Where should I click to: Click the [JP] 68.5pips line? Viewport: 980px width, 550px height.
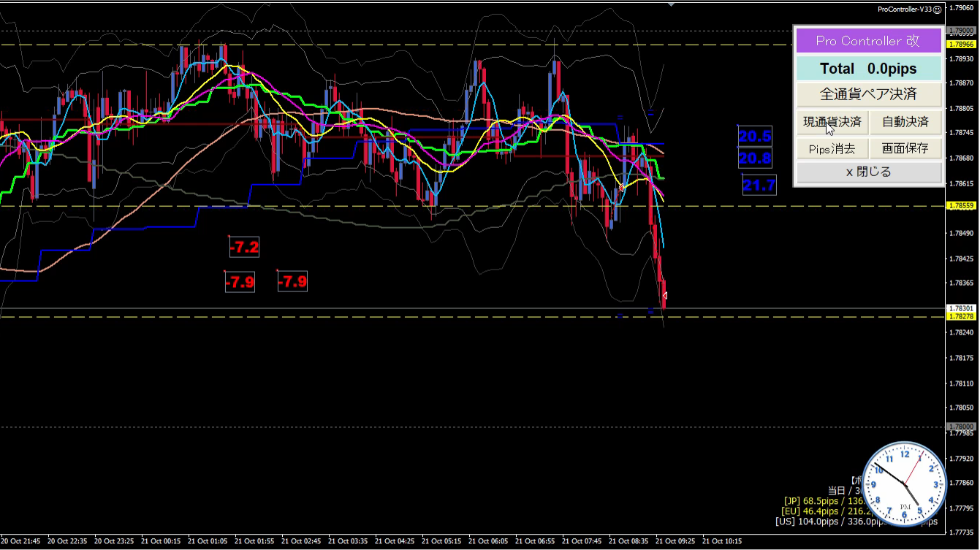823,501
